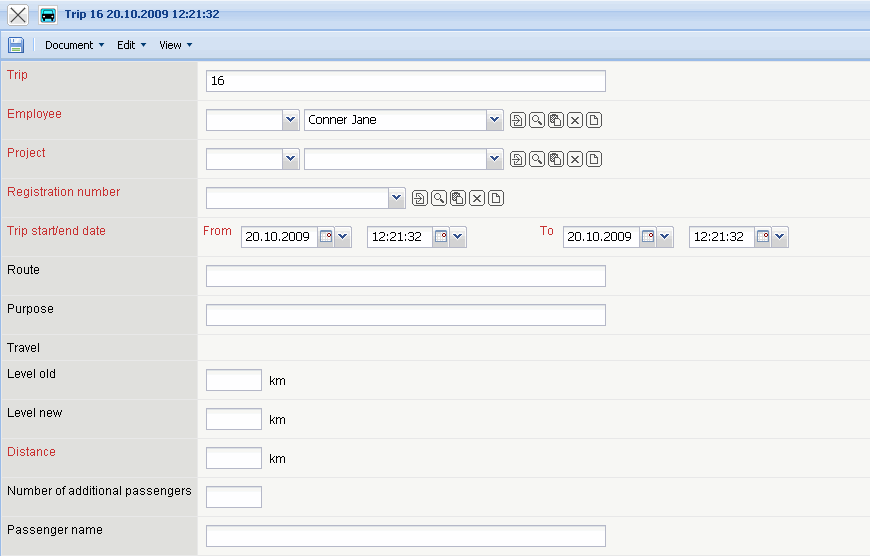This screenshot has height=556, width=870.
Task: Open the Registration number search magnifier
Action: click(439, 199)
